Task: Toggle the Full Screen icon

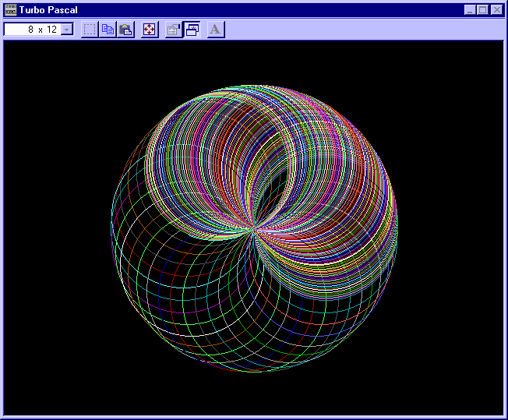Action: pyautogui.click(x=150, y=30)
